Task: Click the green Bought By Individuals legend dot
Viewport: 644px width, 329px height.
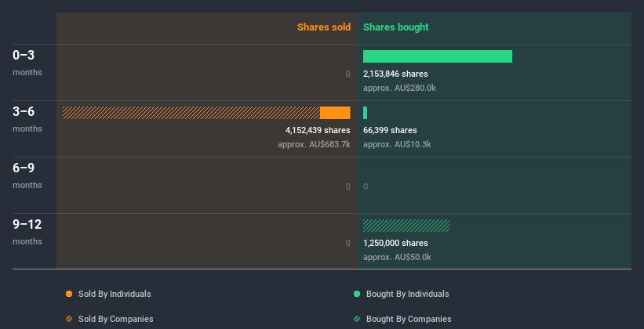Action: (357, 294)
